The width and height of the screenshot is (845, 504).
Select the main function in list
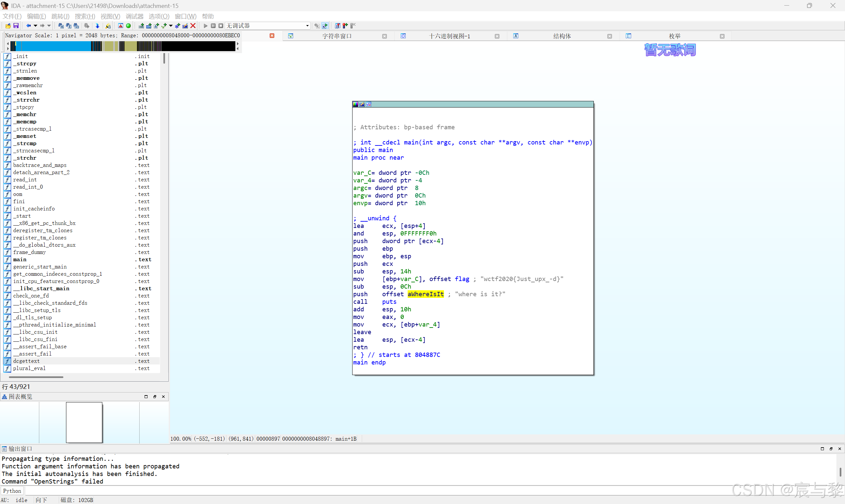20,260
